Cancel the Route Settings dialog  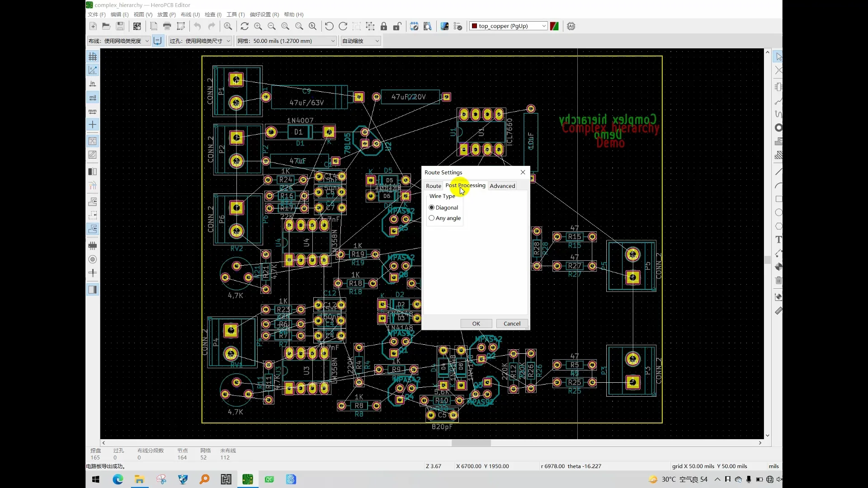512,324
